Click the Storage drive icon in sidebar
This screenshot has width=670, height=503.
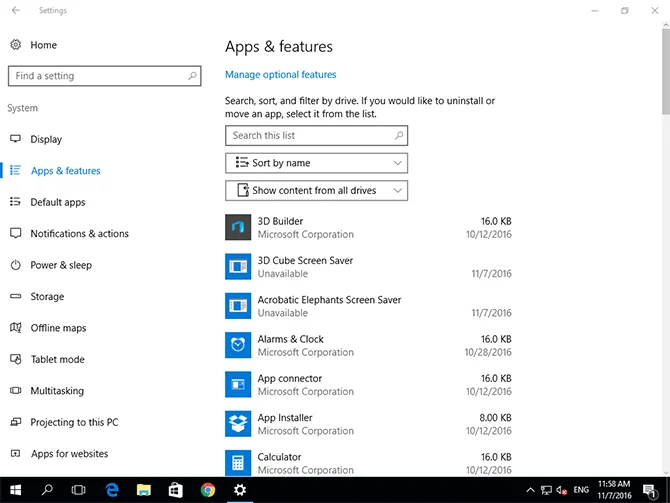point(15,296)
